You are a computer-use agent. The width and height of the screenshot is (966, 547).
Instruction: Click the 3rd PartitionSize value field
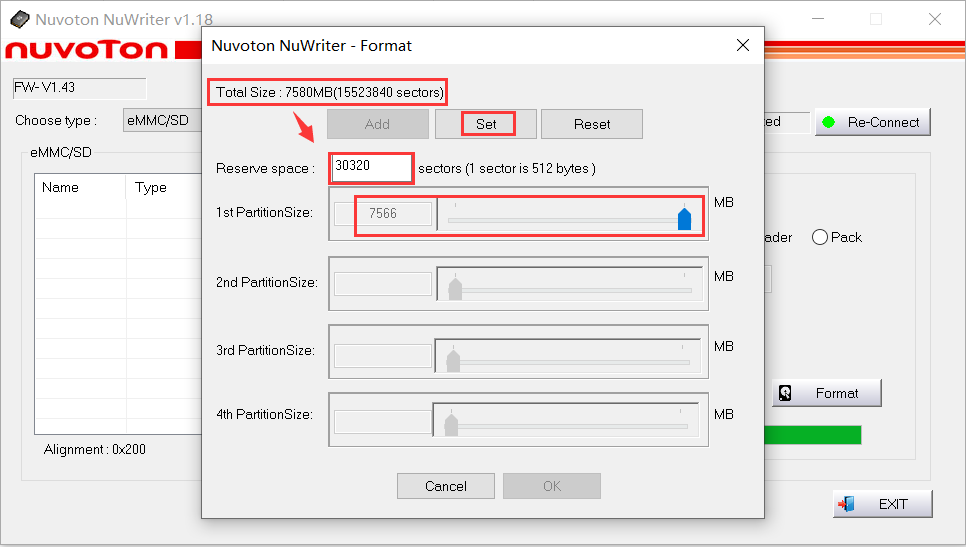(383, 356)
